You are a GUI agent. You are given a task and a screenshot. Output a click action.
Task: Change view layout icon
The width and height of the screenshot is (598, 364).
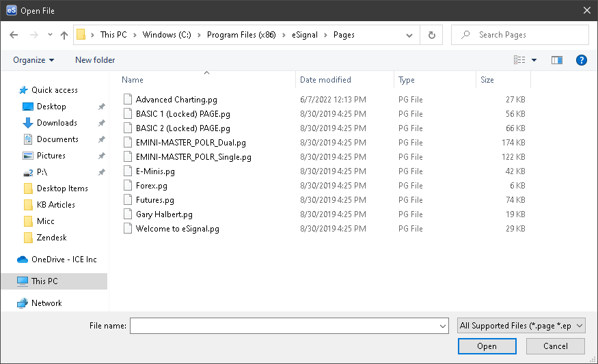point(519,60)
